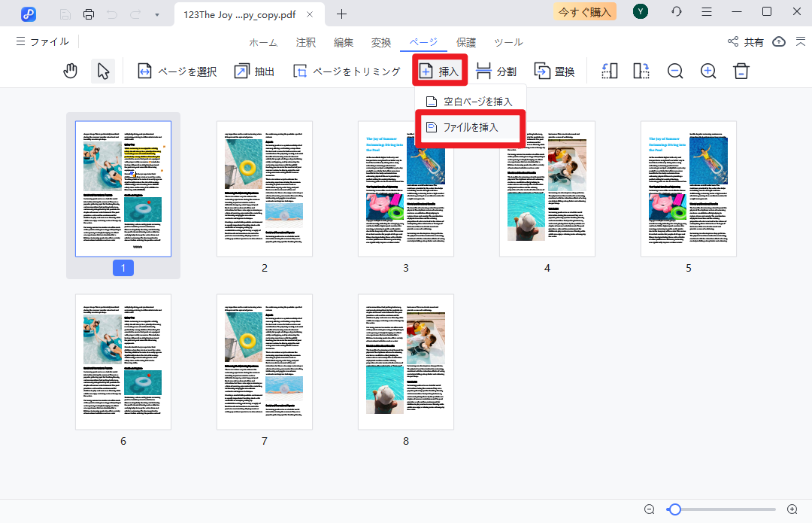Open the 挿入 insert dropdown
Image resolution: width=812 pixels, height=523 pixels.
[x=440, y=71]
